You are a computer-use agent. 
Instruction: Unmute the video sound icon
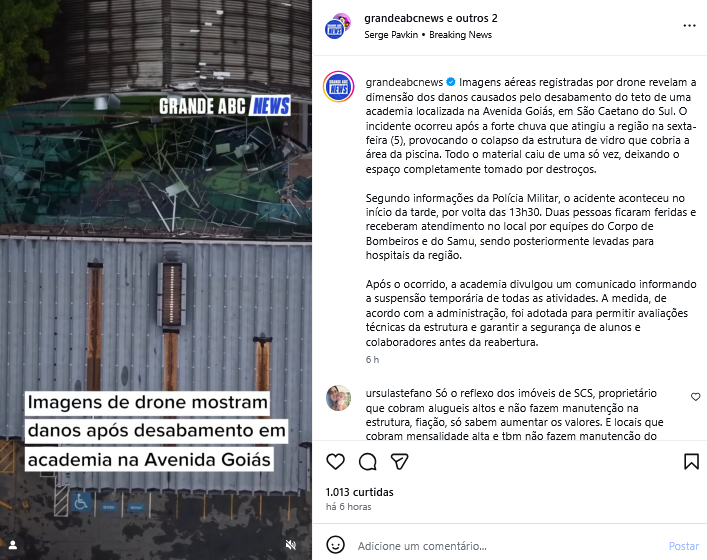(x=291, y=545)
